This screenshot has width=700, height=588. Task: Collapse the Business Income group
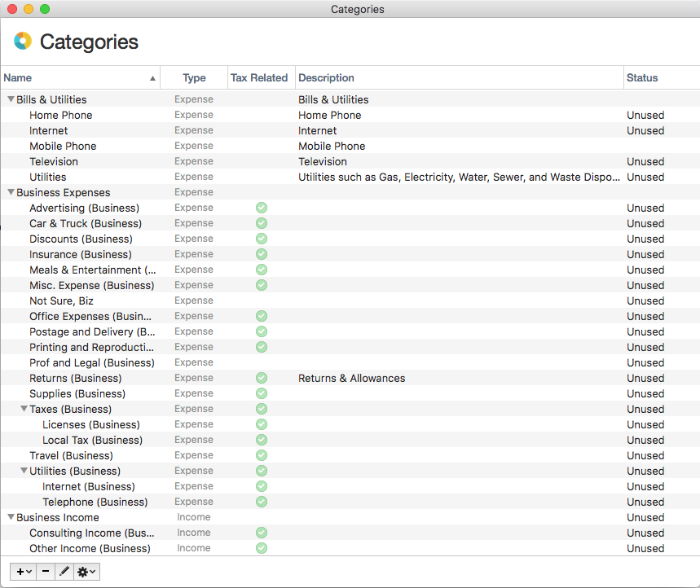(x=11, y=517)
